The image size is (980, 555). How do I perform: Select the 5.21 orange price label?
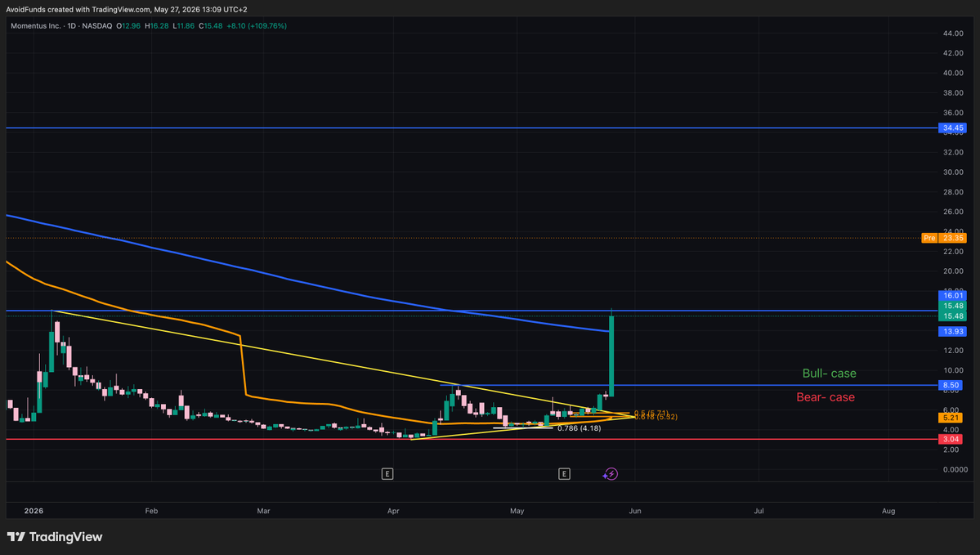952,418
